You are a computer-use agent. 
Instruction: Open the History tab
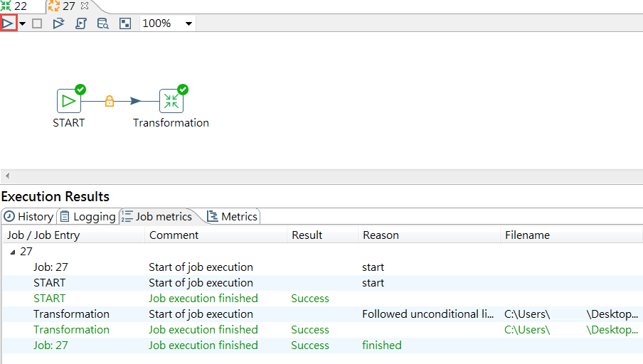(x=28, y=217)
